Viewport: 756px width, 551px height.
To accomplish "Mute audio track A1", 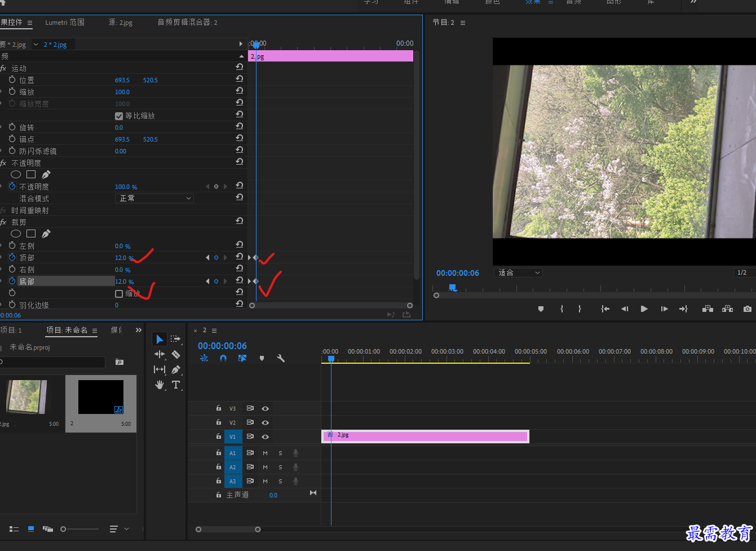I will click(265, 453).
